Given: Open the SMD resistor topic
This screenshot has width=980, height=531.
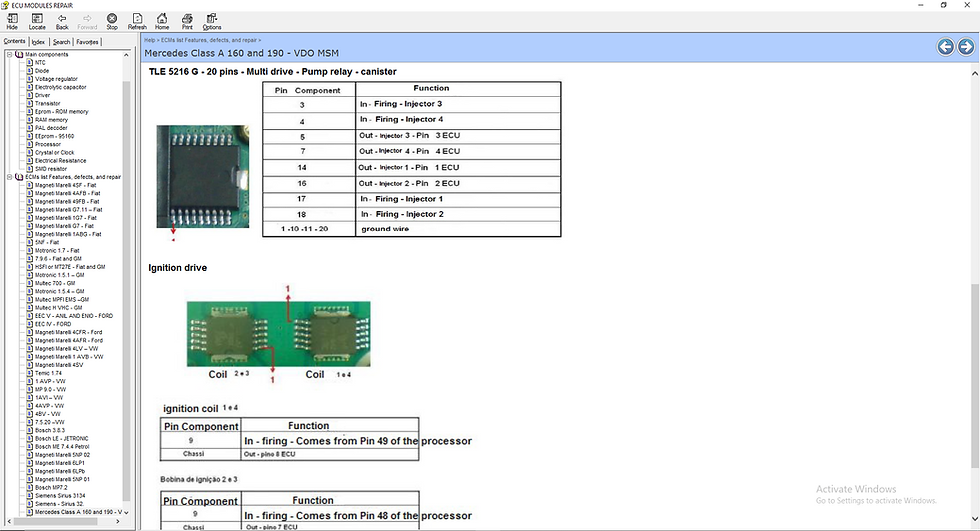Looking at the screenshot, I should pos(51,169).
